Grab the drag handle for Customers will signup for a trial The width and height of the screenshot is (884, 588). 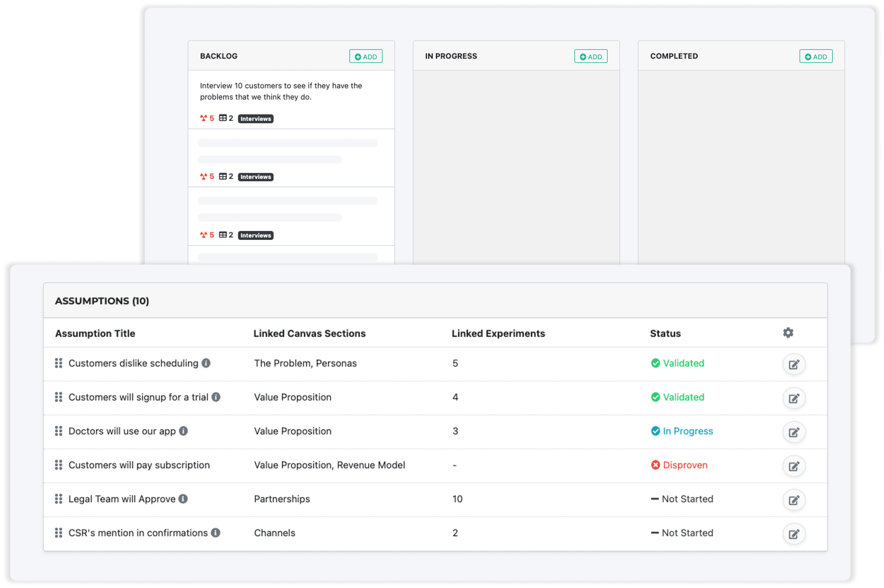point(58,397)
